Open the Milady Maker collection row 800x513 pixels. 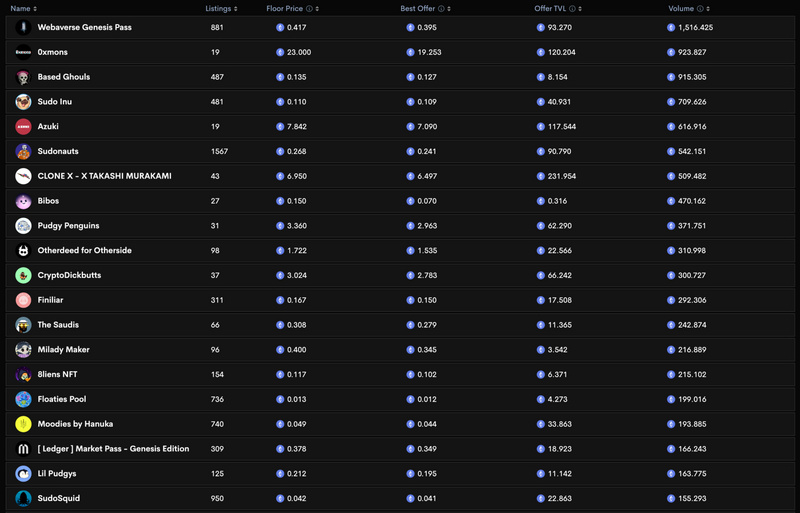click(64, 350)
